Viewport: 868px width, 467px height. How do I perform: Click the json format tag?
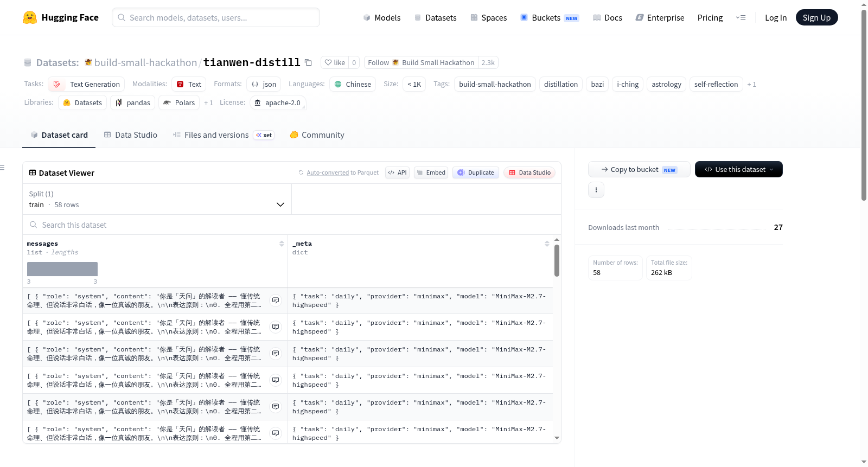[264, 84]
